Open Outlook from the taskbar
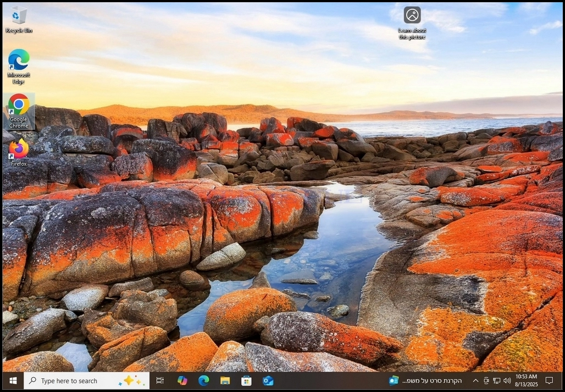This screenshot has height=392, width=565. pos(268,380)
